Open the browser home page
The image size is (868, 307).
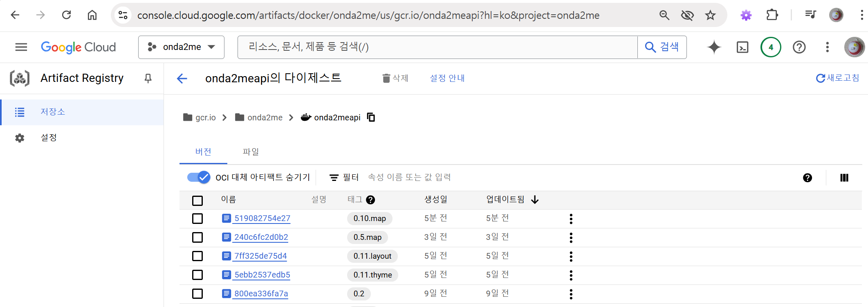(92, 15)
